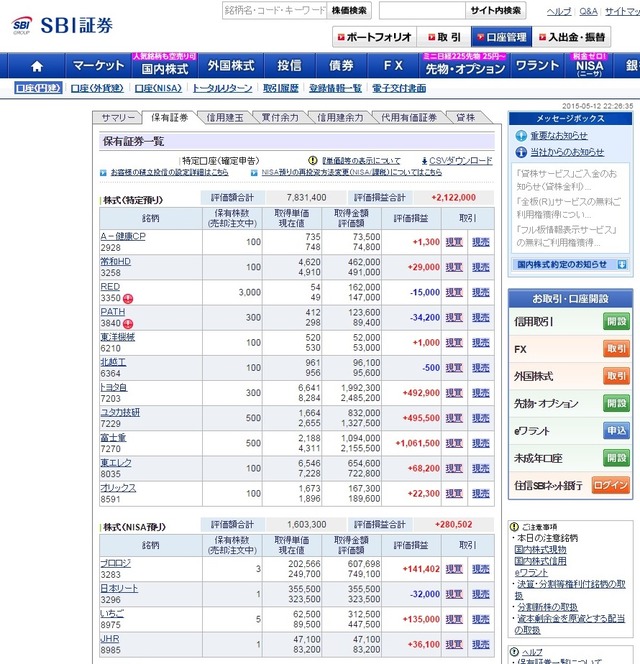
Task: Expand 国内株式約定のお知らせ arrow
Action: coord(622,265)
